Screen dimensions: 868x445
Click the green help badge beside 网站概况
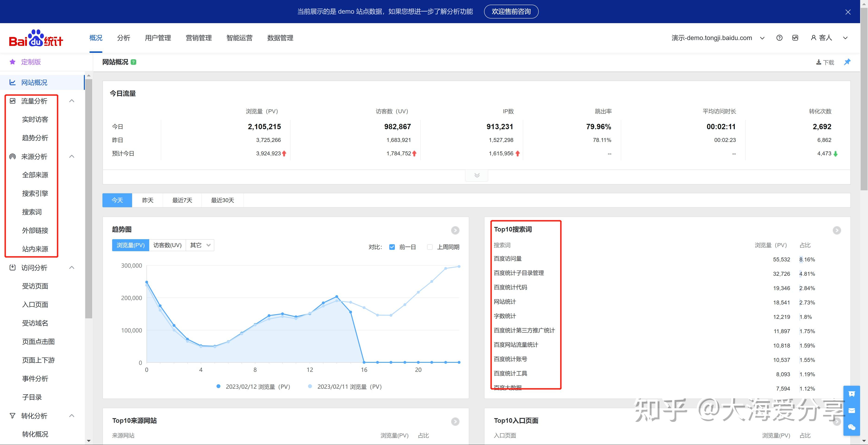point(133,62)
